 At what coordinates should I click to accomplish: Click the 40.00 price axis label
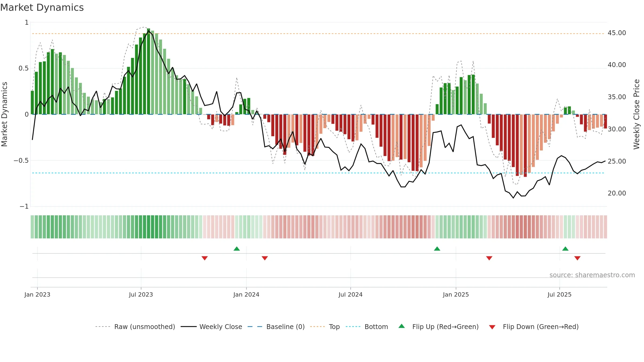coord(617,65)
